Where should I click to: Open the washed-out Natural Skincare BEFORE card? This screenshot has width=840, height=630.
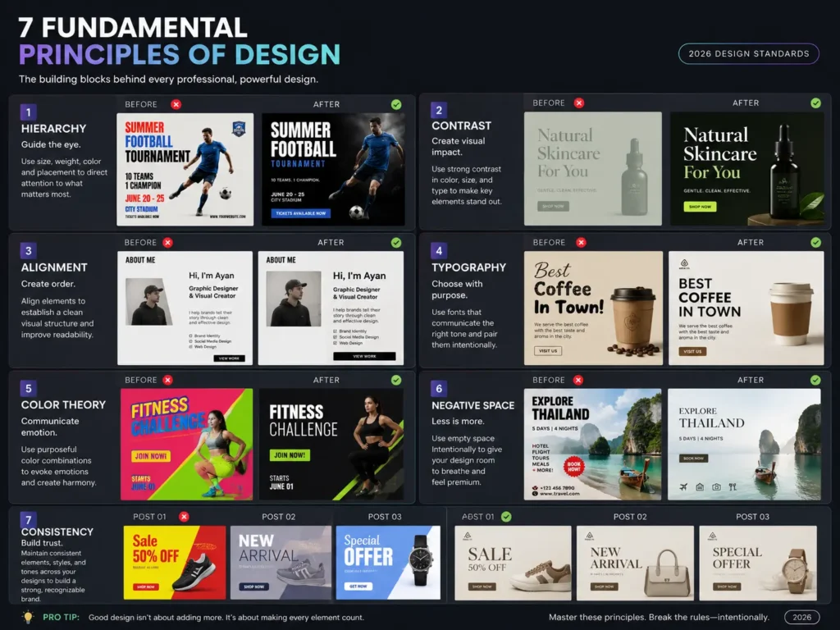tap(592, 168)
